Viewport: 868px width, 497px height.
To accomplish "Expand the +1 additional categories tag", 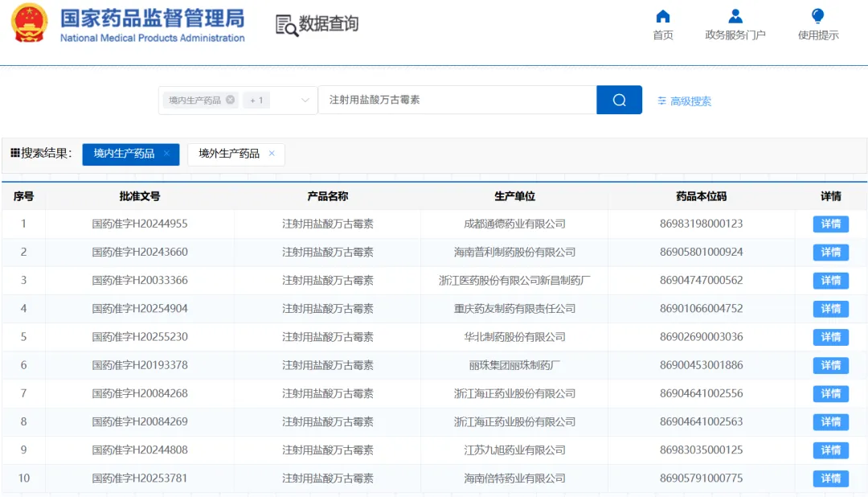I will coord(256,101).
